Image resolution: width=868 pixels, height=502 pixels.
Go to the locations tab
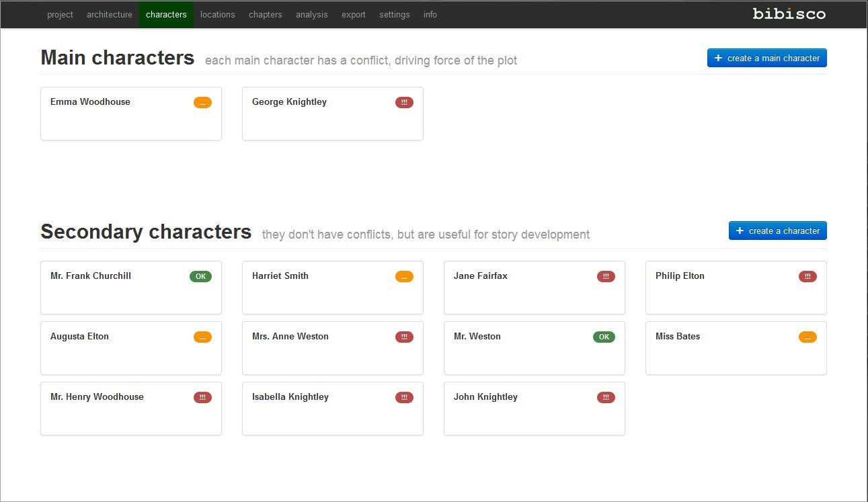(217, 15)
